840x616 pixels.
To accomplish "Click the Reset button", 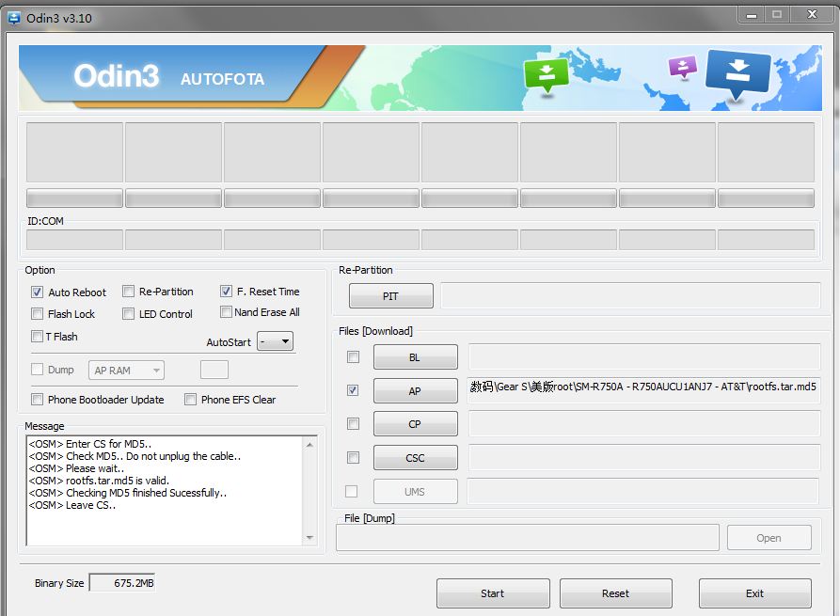I will click(x=615, y=593).
